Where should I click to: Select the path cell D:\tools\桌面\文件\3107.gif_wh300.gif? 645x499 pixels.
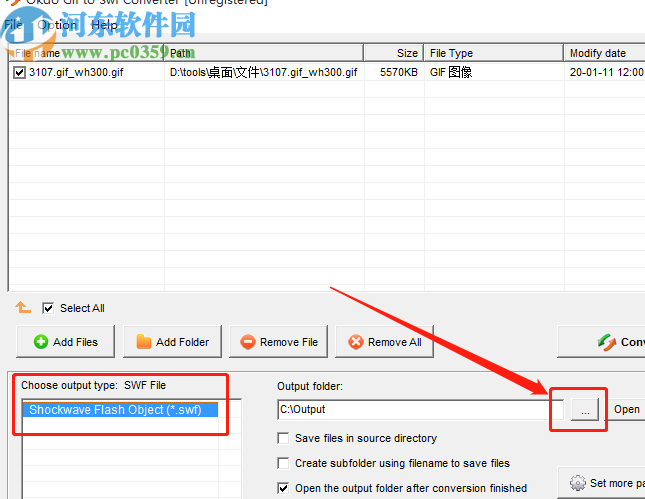point(263,72)
